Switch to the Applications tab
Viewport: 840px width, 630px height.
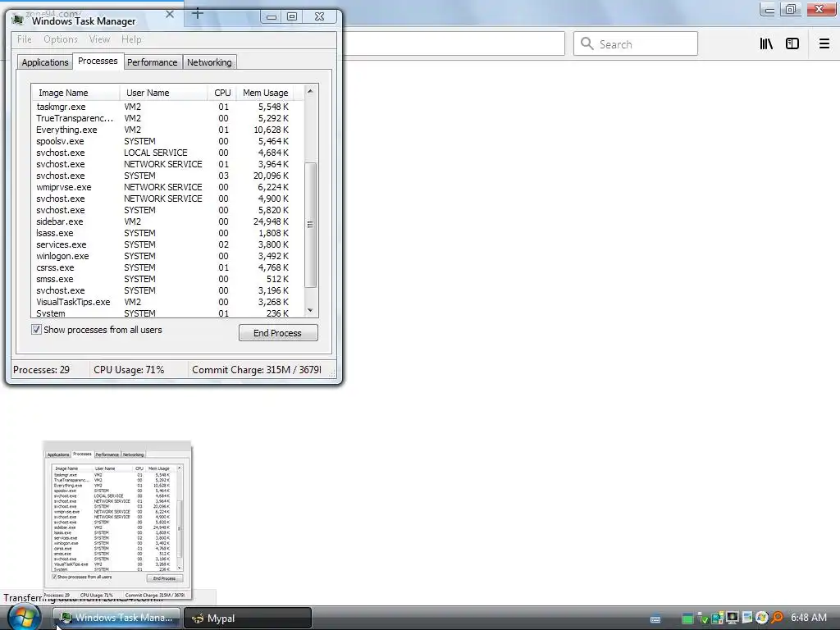tap(45, 62)
